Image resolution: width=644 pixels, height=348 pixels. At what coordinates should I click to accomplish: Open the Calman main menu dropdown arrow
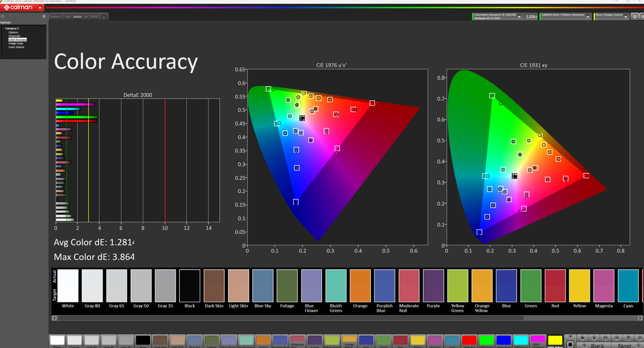pos(40,8)
